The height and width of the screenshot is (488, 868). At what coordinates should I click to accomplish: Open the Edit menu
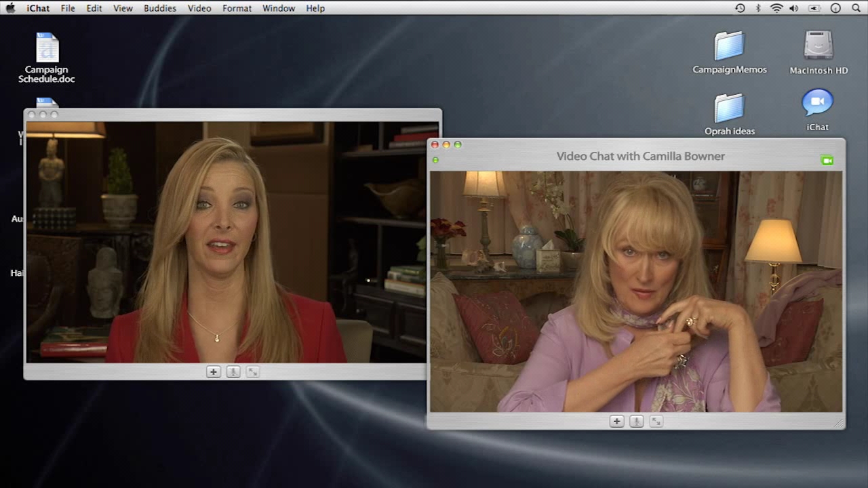coord(94,8)
